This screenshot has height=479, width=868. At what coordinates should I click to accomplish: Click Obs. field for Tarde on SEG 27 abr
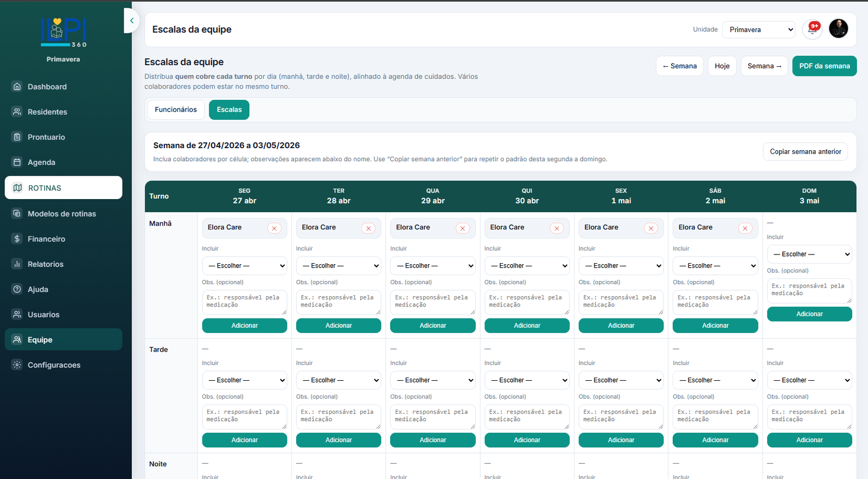(245, 417)
